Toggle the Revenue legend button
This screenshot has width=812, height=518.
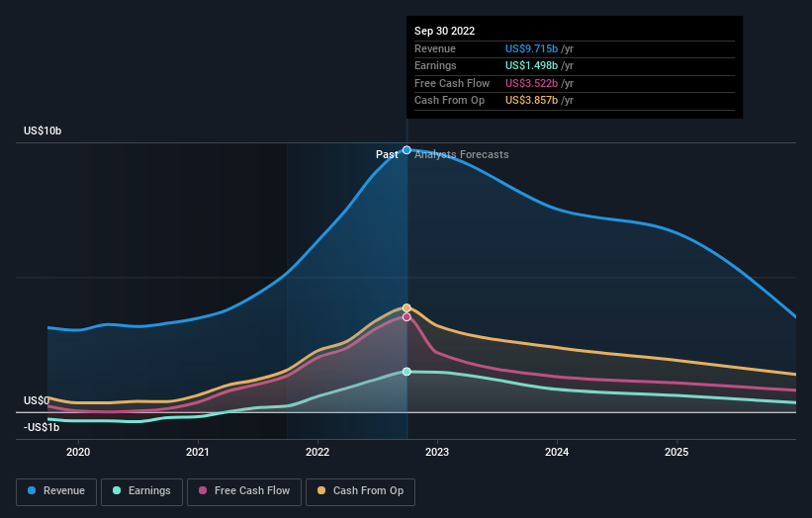click(x=56, y=491)
